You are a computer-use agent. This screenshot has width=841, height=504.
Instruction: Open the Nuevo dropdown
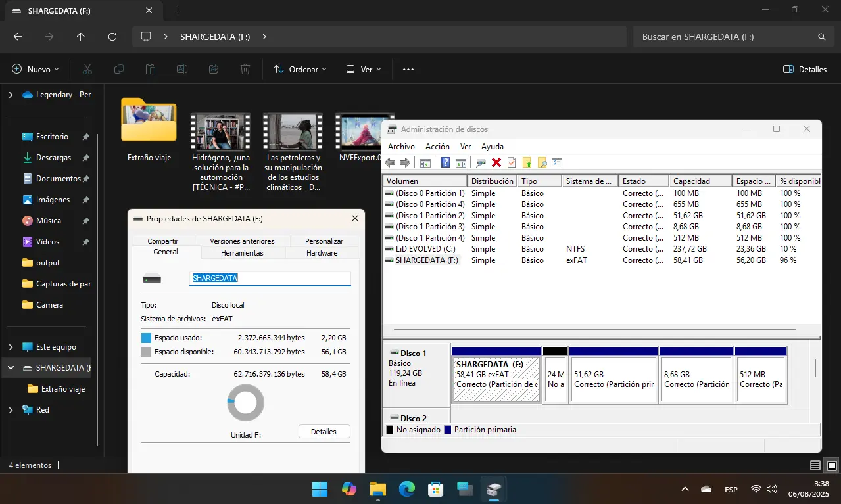36,69
